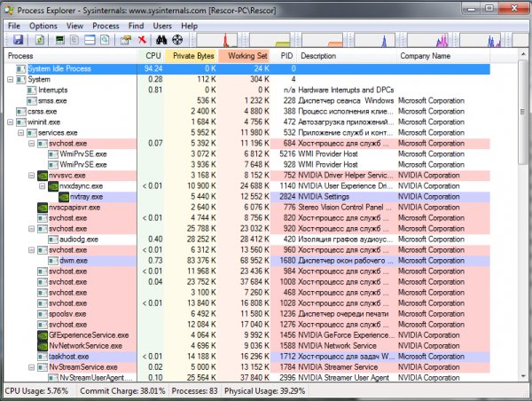Select the WmiPrvSE.exe row with PID 5216
The height and width of the screenshot is (401, 532).
247,154
